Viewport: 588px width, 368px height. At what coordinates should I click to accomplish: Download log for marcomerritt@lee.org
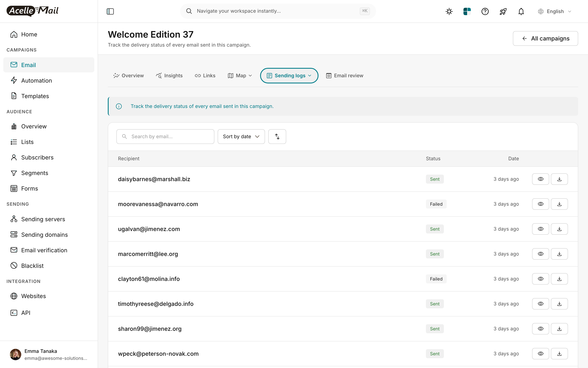[x=559, y=254]
